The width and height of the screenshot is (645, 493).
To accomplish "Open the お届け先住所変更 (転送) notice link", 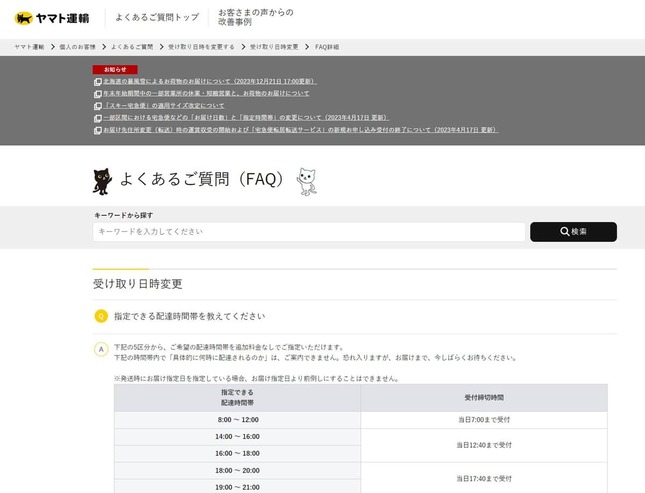I will (300, 130).
